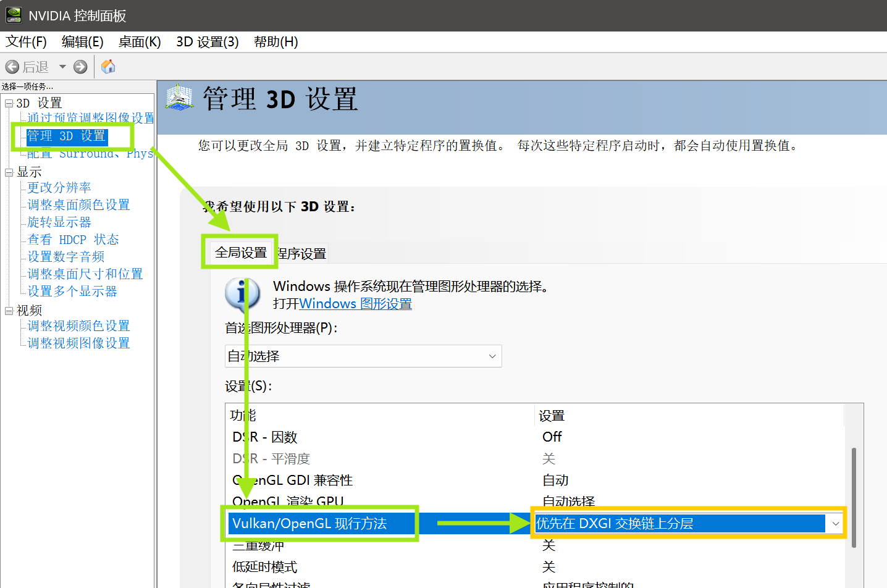Click the Forward arrow toolbar icon

click(x=80, y=67)
